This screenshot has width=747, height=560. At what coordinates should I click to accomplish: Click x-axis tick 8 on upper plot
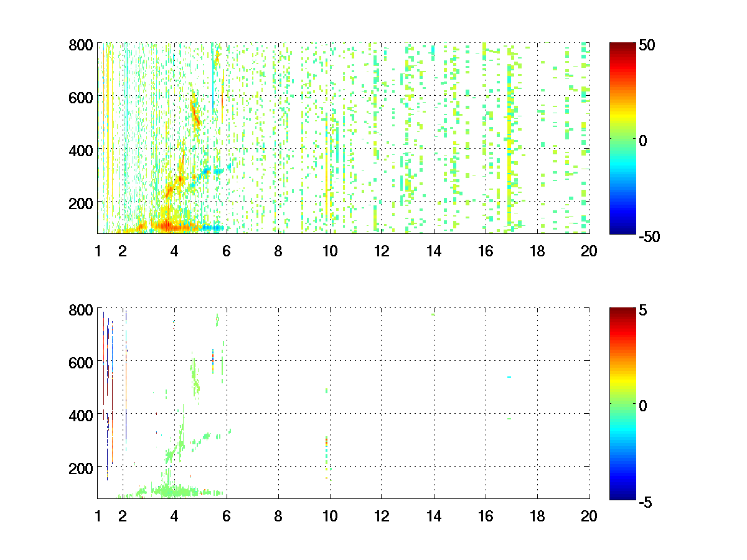coord(278,251)
